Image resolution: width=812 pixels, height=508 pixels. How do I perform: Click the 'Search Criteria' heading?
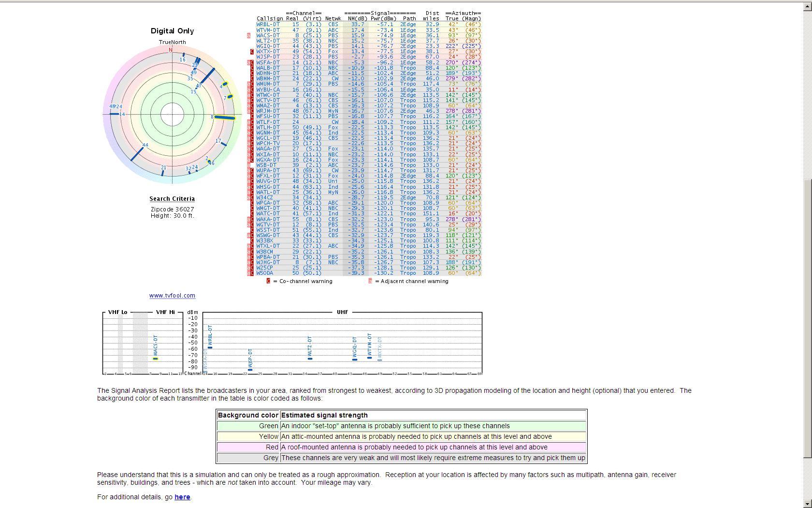[x=172, y=199]
